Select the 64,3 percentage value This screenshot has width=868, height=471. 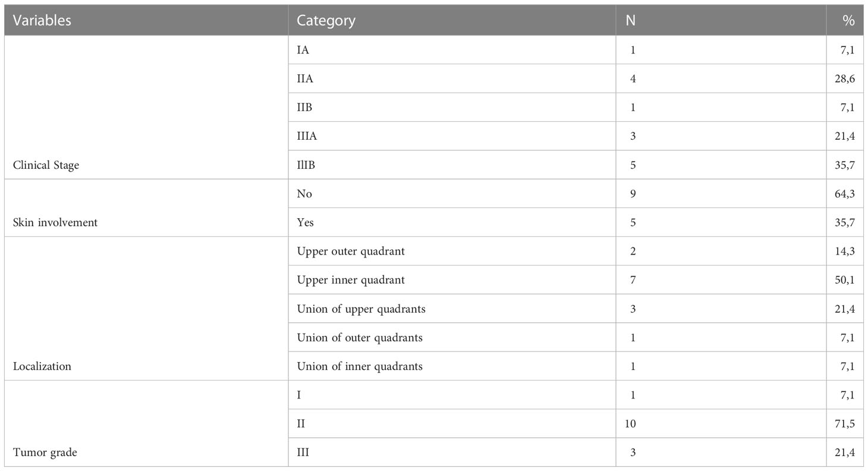click(844, 194)
